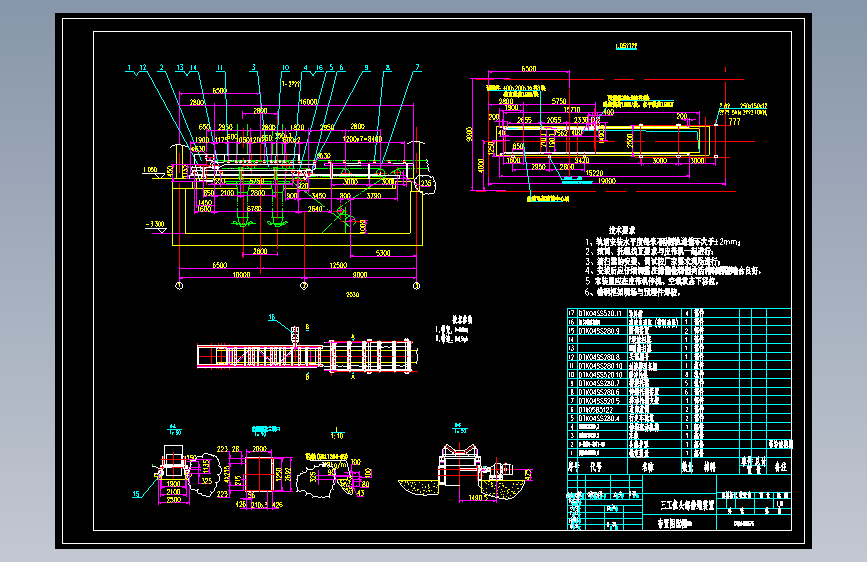867x562 pixels.
Task: Select the 10000 dimension text
Action: [x=241, y=275]
